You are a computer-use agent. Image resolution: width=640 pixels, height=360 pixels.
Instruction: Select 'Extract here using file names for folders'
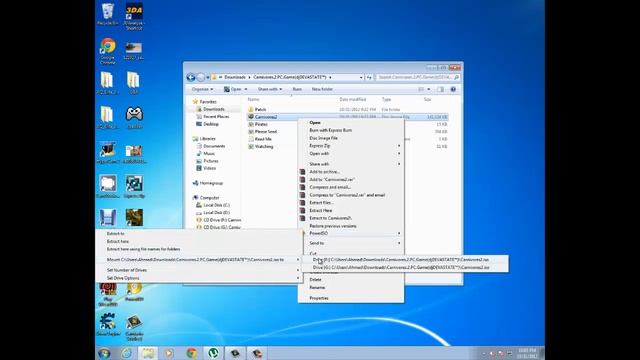(143, 249)
